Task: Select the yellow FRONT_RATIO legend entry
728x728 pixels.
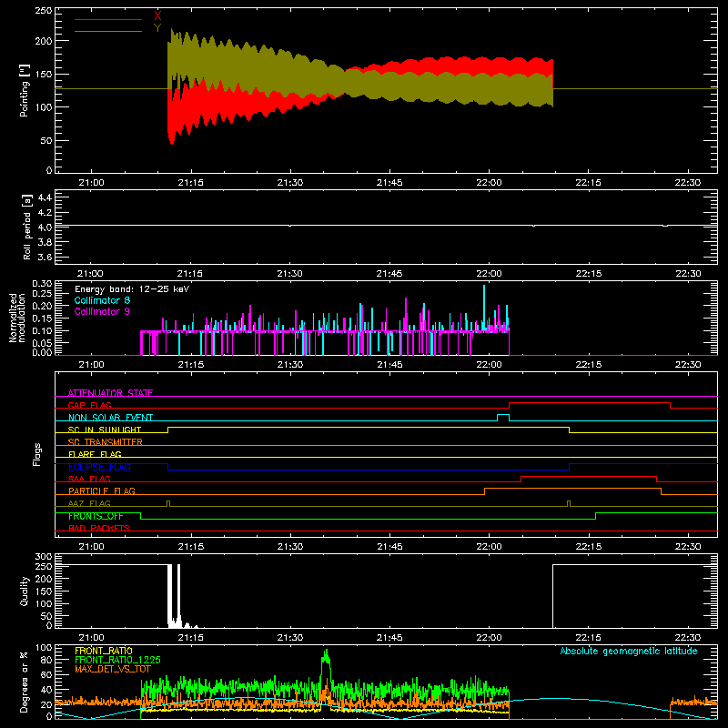Action: pos(104,651)
